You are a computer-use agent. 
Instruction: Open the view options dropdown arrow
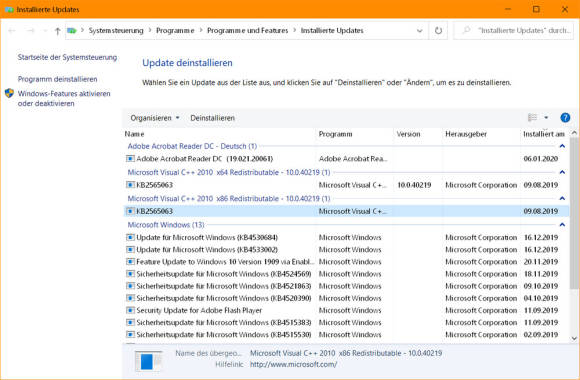coord(546,118)
